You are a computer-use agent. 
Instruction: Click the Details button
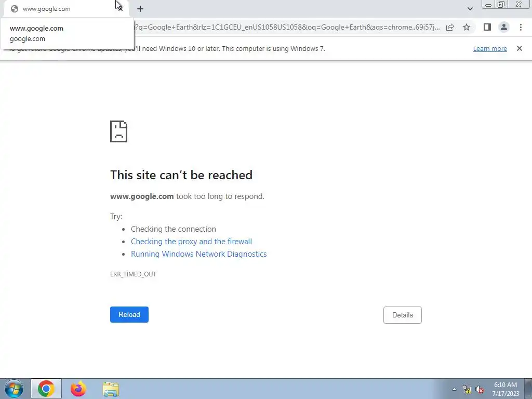403,315
